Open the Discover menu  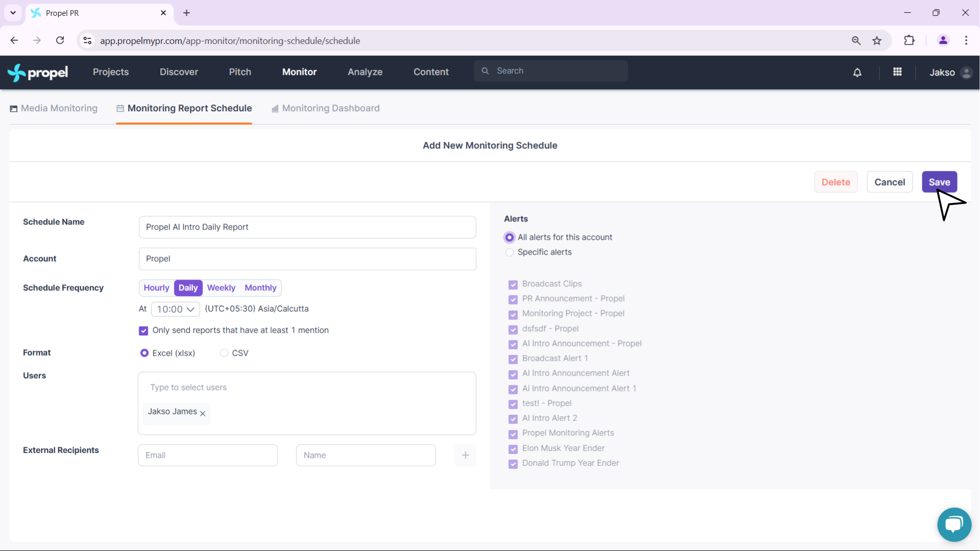(179, 72)
